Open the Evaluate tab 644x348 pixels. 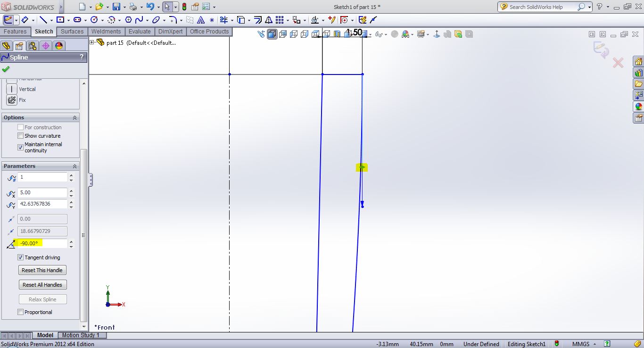point(140,32)
